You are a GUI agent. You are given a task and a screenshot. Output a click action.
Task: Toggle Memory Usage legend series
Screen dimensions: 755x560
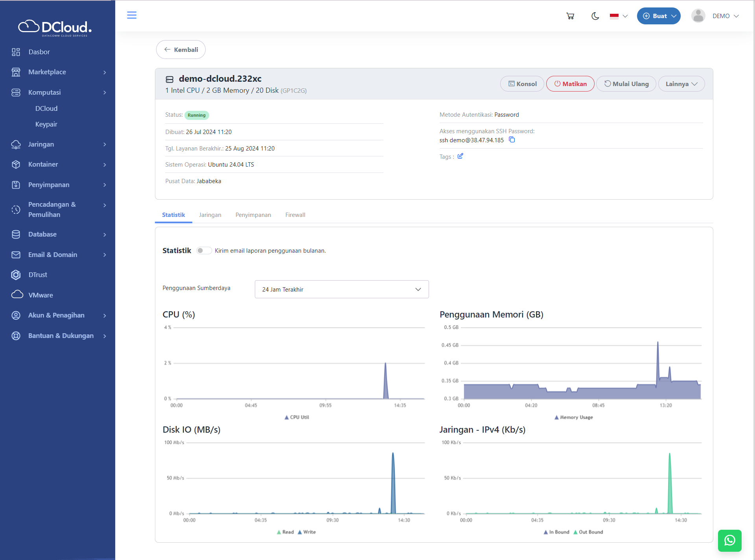(574, 417)
